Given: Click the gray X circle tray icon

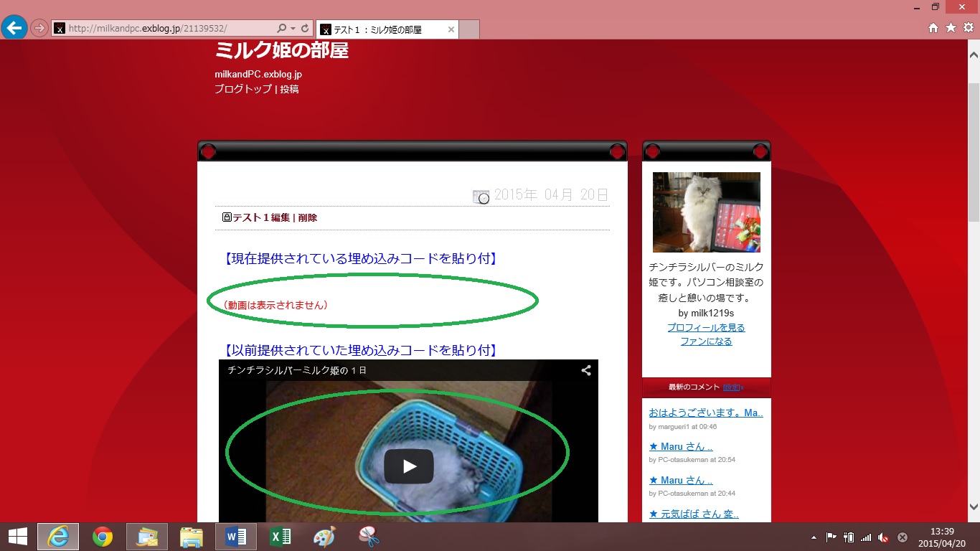Looking at the screenshot, I should (903, 537).
